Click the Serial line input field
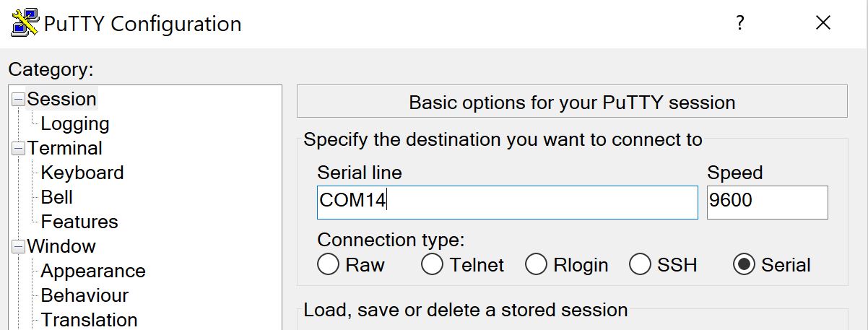This screenshot has height=330, width=868. pos(507,202)
